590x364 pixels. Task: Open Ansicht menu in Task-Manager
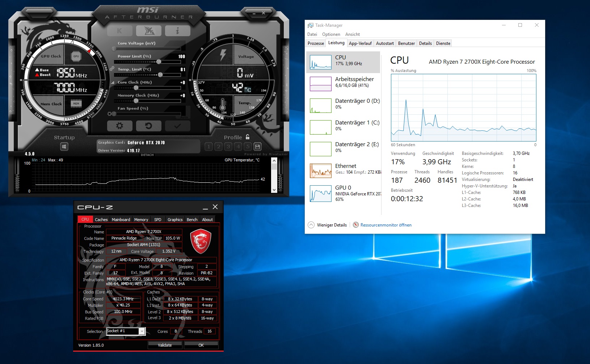point(353,34)
